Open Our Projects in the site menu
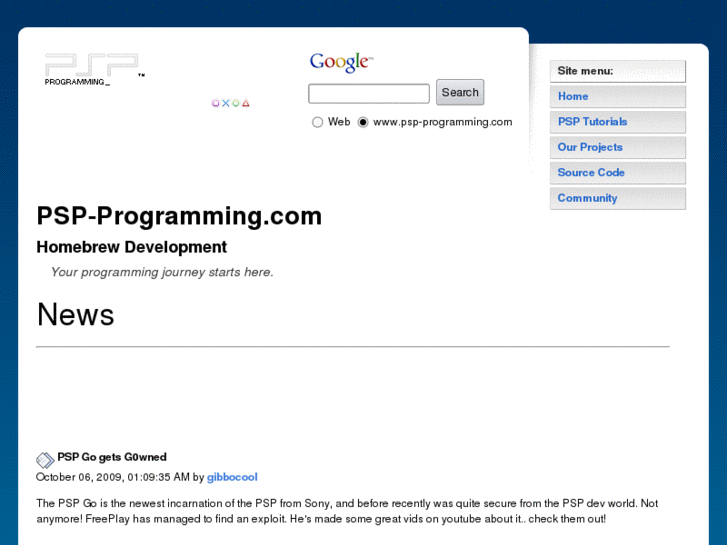This screenshot has height=545, width=727. 618,147
